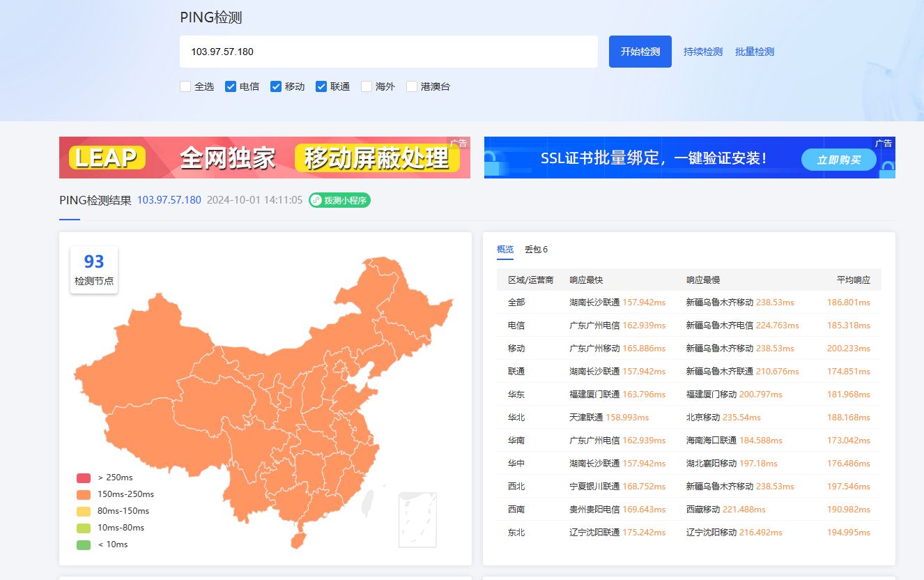The width and height of the screenshot is (924, 580).
Task: Enable the 海外 checkbox
Action: [367, 86]
